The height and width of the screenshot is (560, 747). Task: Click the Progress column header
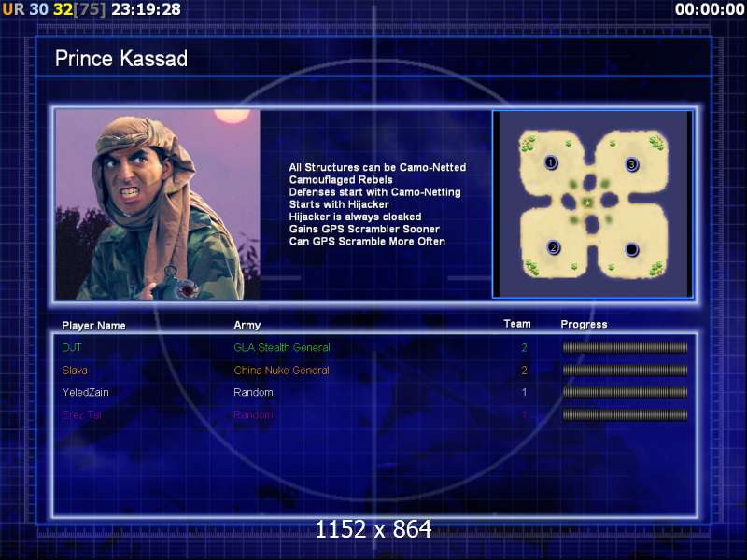point(584,324)
